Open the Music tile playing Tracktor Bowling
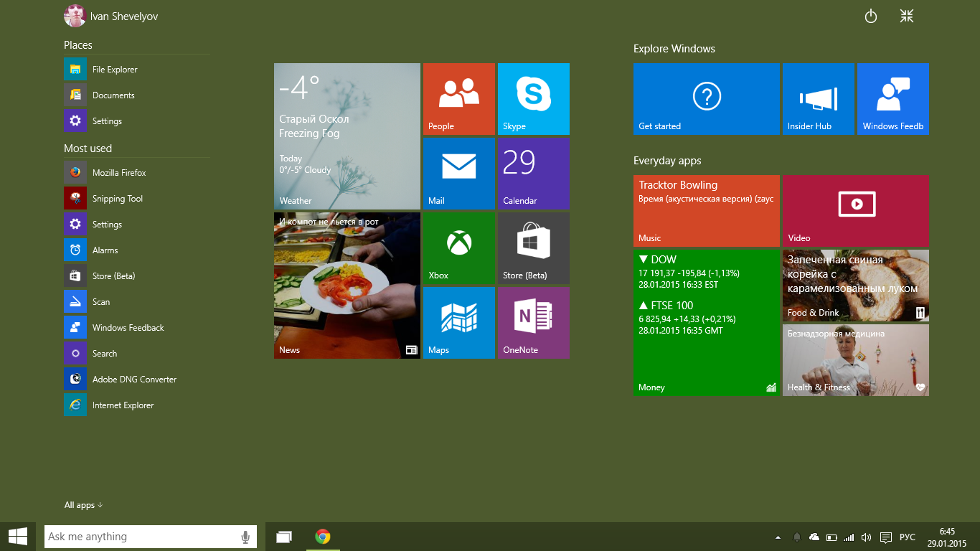980x551 pixels. point(707,211)
